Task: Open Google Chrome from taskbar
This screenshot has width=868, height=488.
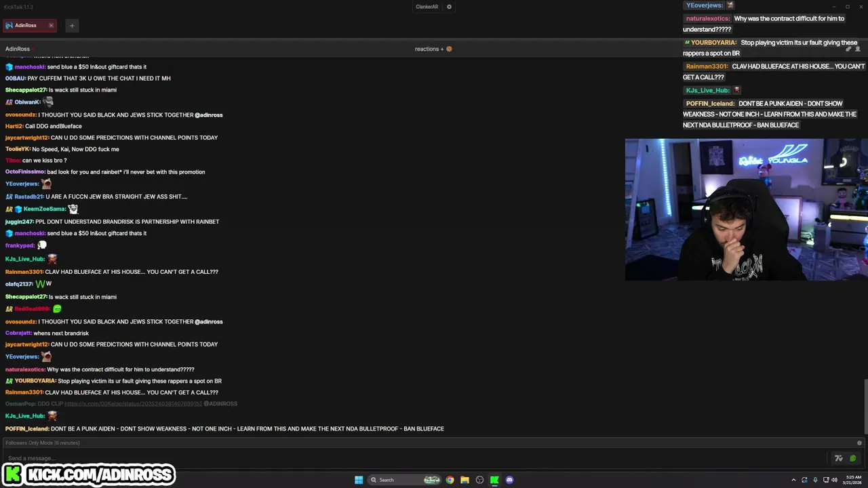Action: [450, 480]
